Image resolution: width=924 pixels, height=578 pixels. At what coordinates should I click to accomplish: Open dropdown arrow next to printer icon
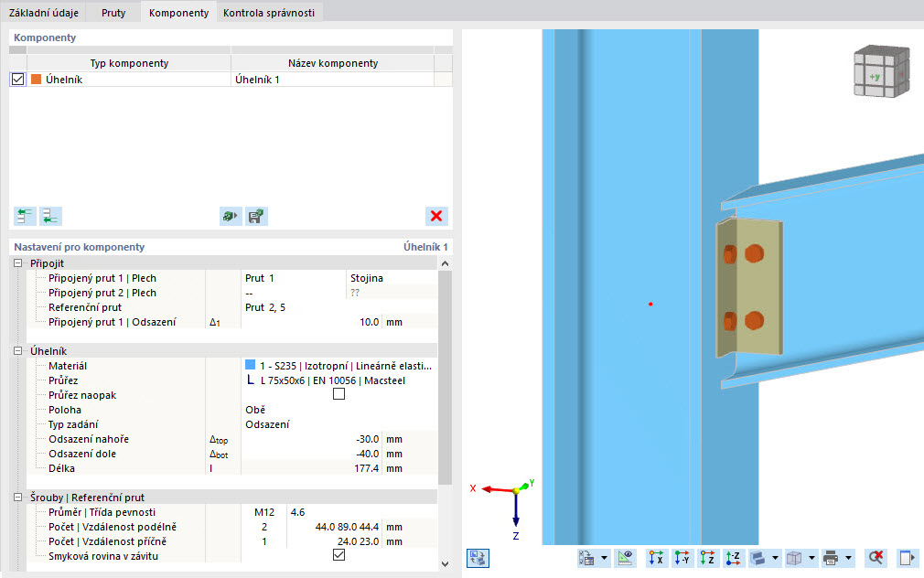click(849, 557)
